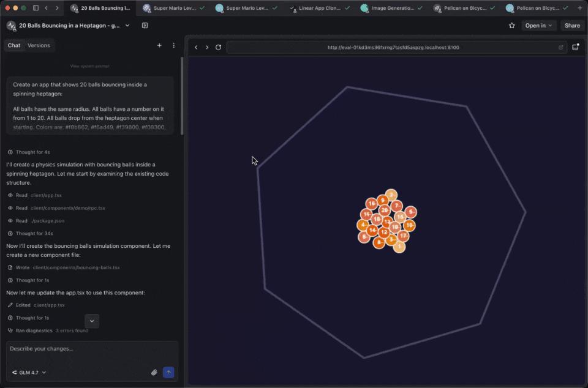The height and width of the screenshot is (388, 588).
Task: Star this project as favorite
Action: click(511, 26)
